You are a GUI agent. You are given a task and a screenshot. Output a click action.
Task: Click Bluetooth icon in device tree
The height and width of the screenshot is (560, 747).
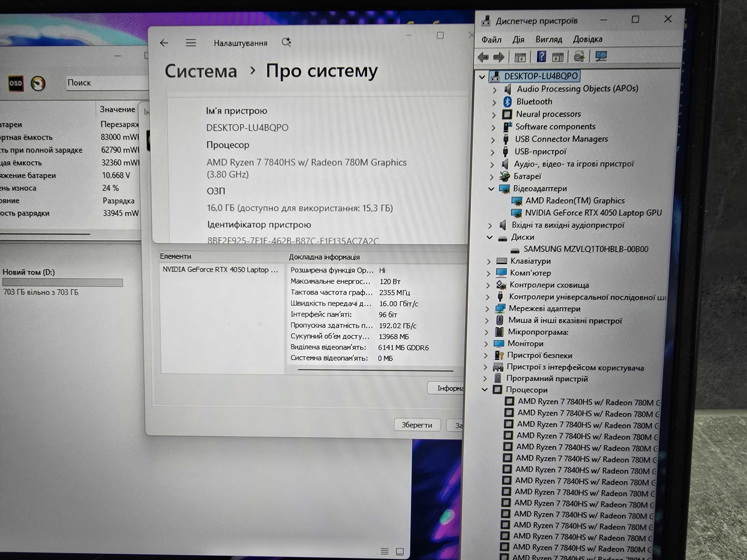(x=507, y=102)
